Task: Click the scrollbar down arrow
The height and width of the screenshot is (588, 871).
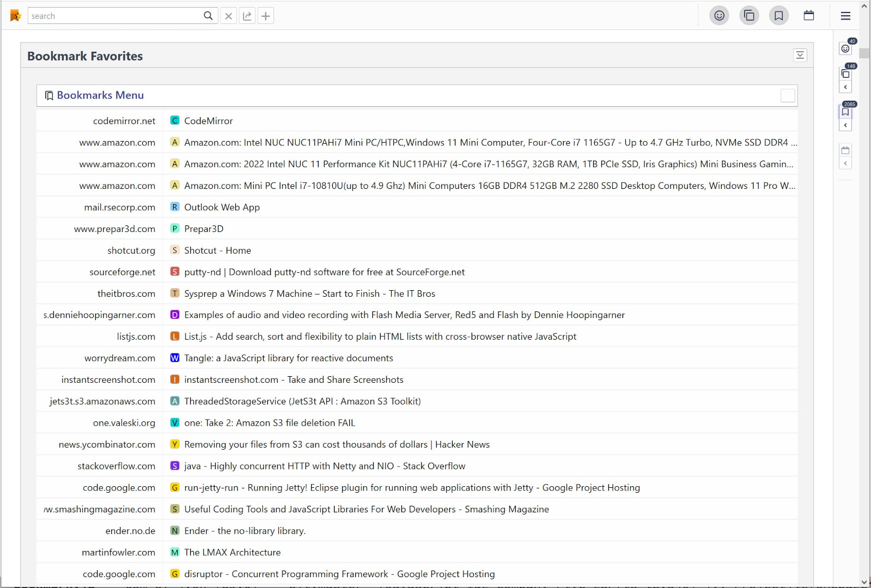Action: pos(864,582)
